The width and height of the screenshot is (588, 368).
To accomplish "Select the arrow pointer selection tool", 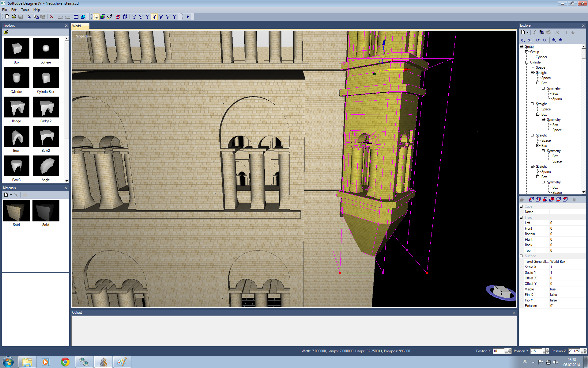I will coord(96,17).
